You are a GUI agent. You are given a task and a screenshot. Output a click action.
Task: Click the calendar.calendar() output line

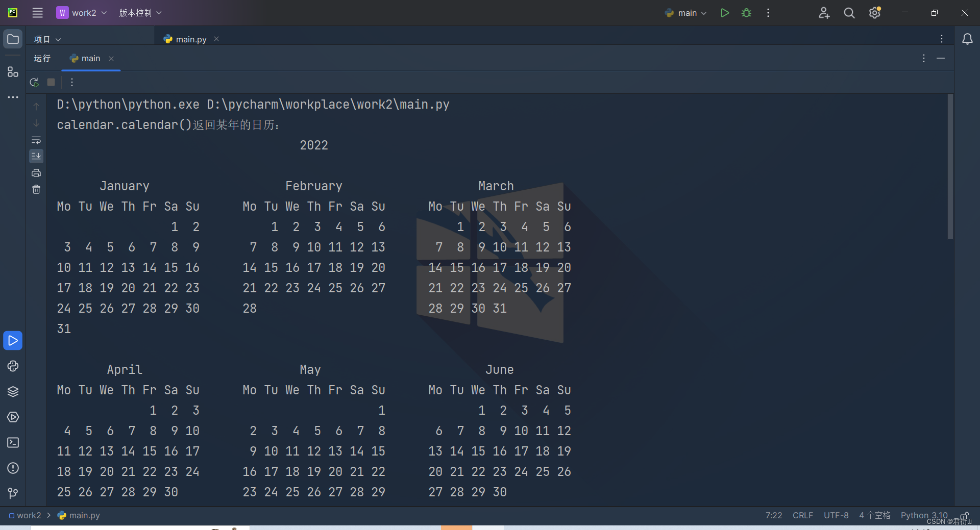(168, 125)
